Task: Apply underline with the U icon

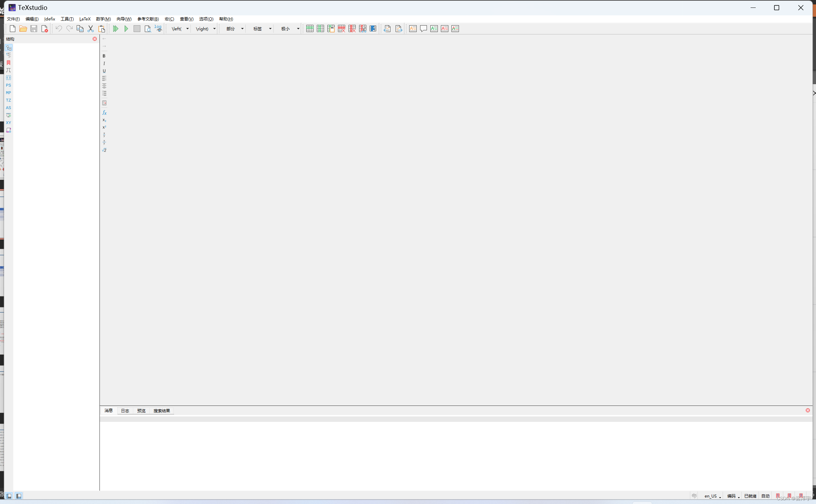Action: (x=104, y=71)
